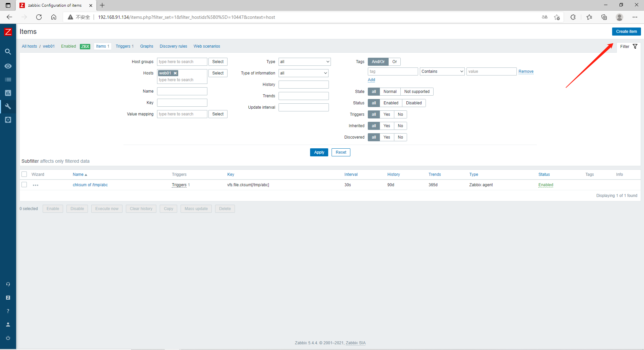The width and height of the screenshot is (644, 350).
Task: Click the Sign out power icon
Action: coord(8,338)
